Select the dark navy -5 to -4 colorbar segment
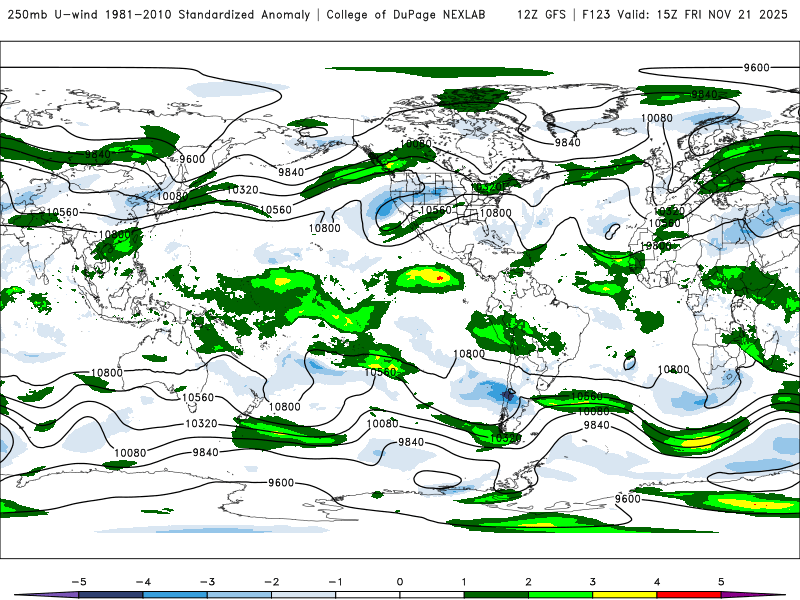 111,595
